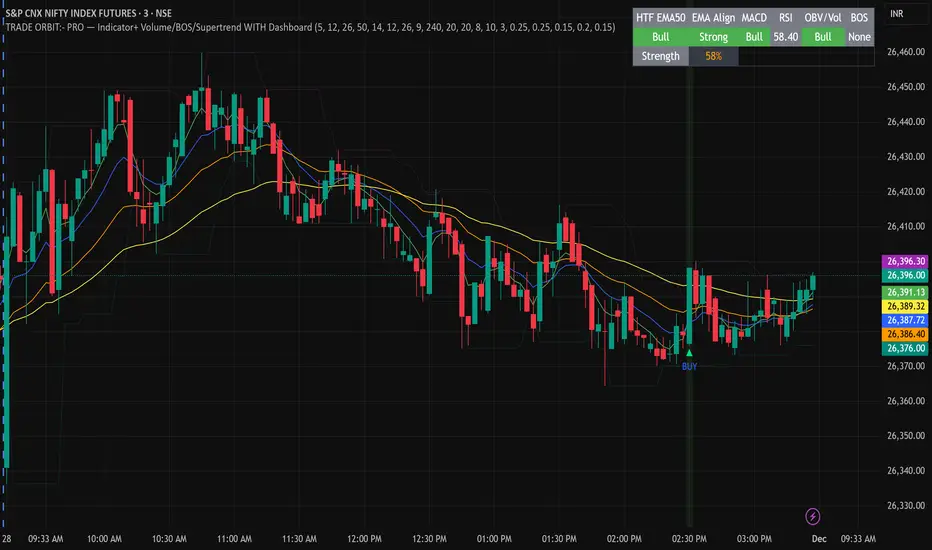Click the MACD dashboard header
This screenshot has width=932, height=550.
pyautogui.click(x=754, y=18)
